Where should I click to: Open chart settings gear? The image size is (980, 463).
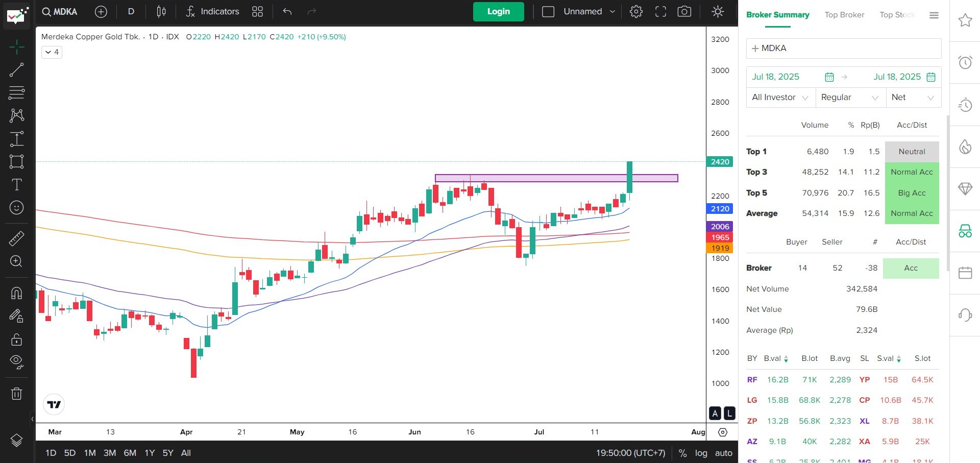click(636, 11)
